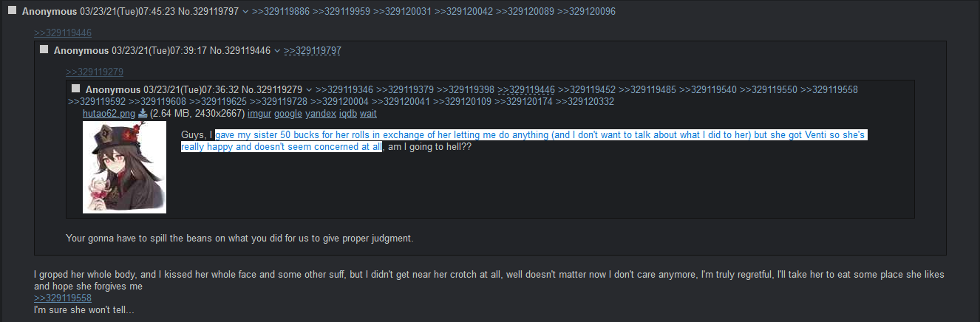The height and width of the screenshot is (322, 980).
Task: Open dropdown arrow beside post No.329119279
Action: pos(309,89)
